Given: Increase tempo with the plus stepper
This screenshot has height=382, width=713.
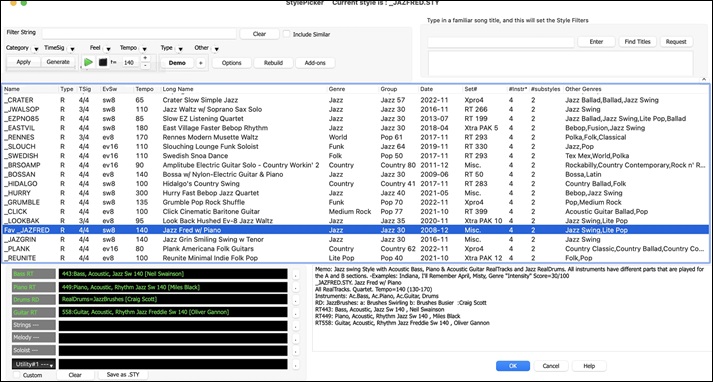Looking at the screenshot, I should coord(145,58).
